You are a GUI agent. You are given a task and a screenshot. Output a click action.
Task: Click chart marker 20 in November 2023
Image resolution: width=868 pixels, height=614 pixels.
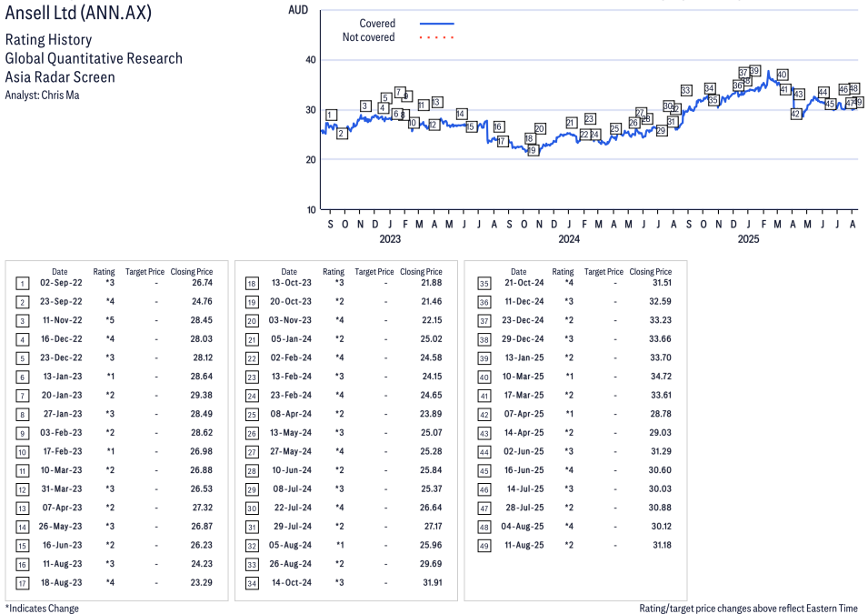[x=540, y=128]
